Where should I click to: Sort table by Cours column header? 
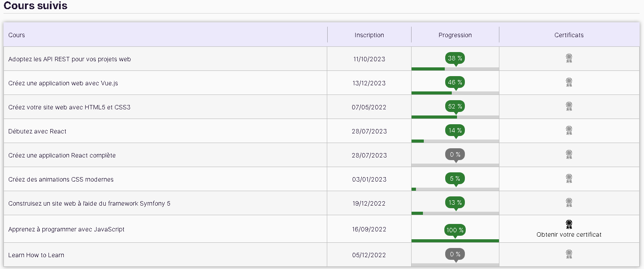[x=17, y=35]
